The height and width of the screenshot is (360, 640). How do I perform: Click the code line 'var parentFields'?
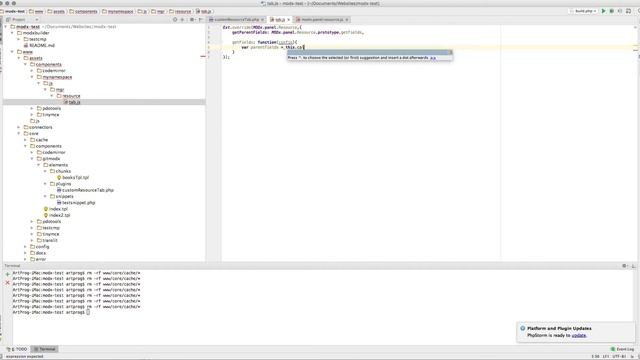click(x=273, y=47)
